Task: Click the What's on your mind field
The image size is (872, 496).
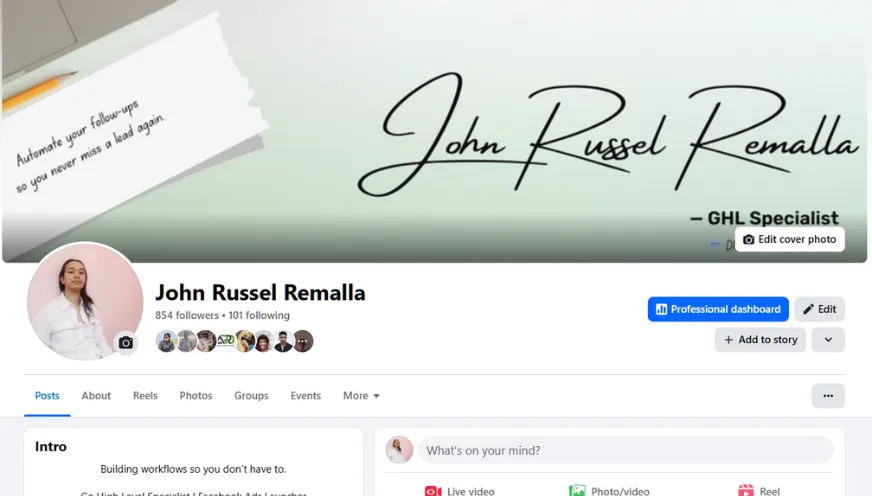Action: click(x=626, y=450)
